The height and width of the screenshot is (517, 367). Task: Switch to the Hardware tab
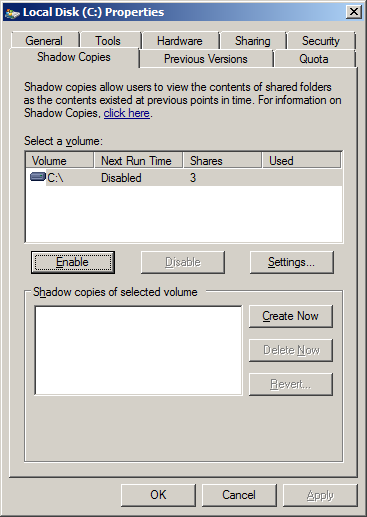tap(180, 41)
